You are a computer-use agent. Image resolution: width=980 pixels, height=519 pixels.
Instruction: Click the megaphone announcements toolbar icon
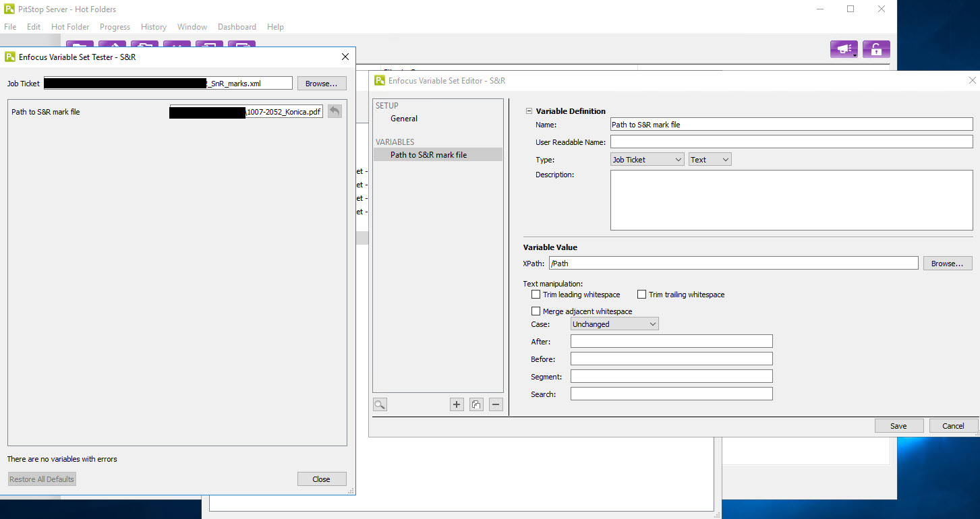[843, 49]
